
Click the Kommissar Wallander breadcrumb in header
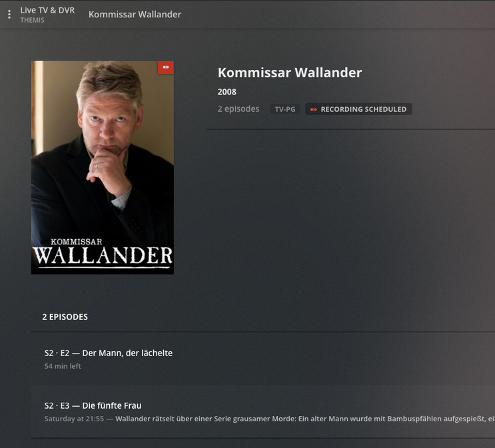pos(135,15)
